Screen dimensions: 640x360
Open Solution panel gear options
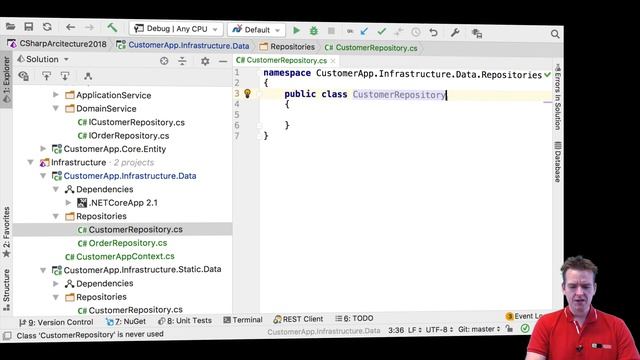pos(205,62)
